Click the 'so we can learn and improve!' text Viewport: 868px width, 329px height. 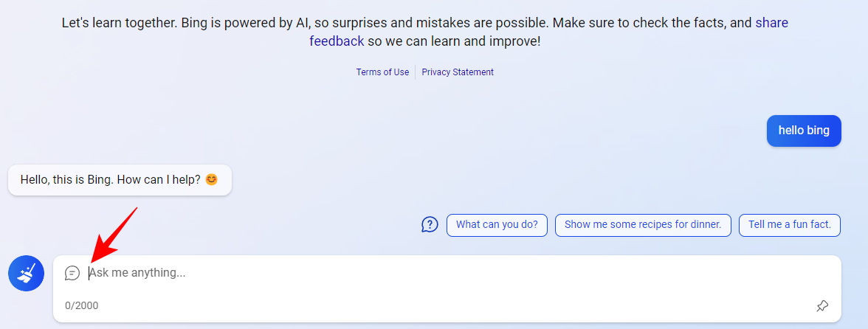point(454,41)
